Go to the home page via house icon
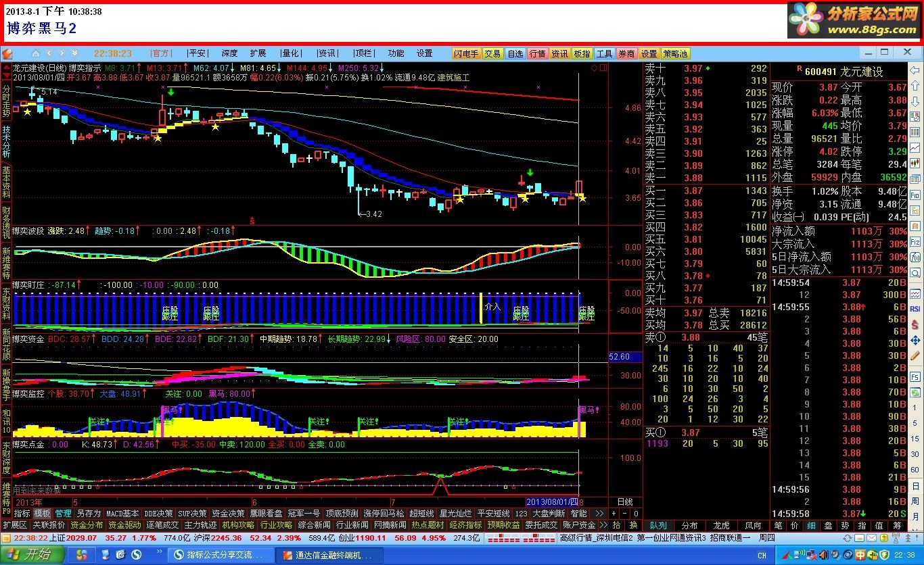Screen dimensions: 924x565 [35, 53]
